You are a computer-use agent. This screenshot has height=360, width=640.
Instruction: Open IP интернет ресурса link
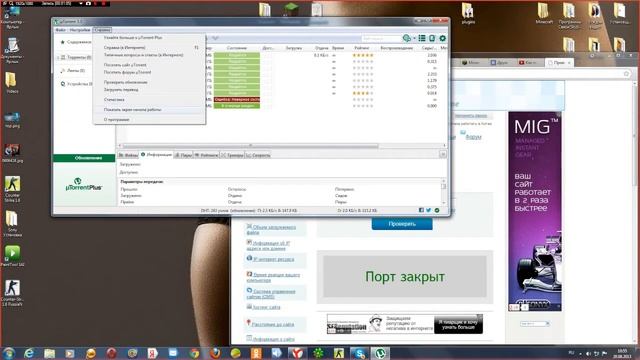coord(273,259)
